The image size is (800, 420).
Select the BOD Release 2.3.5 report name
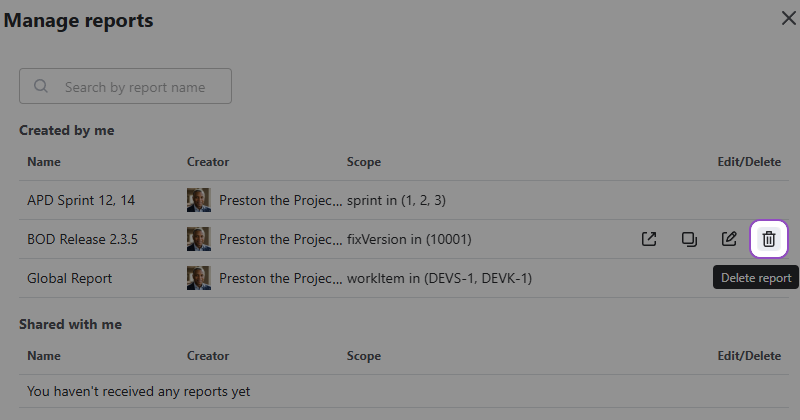click(x=82, y=239)
